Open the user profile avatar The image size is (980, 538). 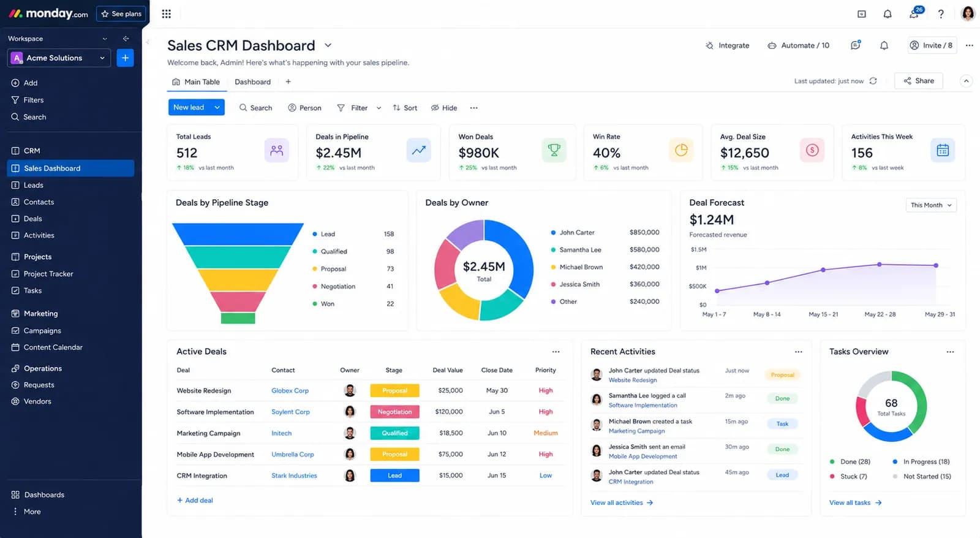pyautogui.click(x=968, y=13)
